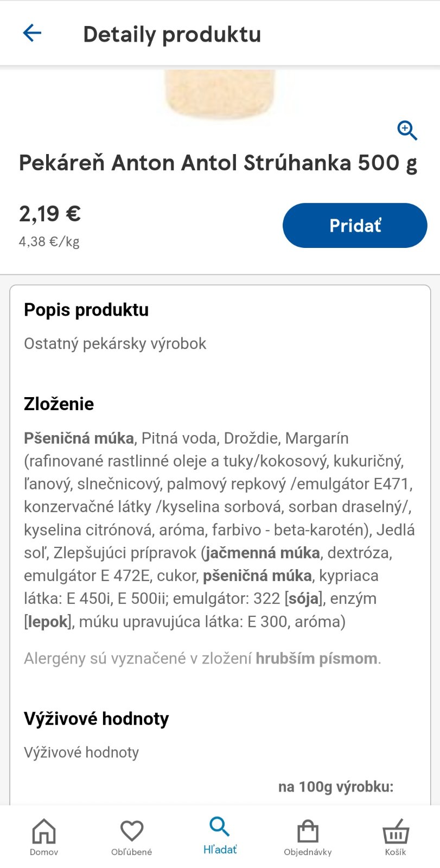Select the bold Výživové hodnoty heading
Screen dimensions: 440x868
point(97,719)
